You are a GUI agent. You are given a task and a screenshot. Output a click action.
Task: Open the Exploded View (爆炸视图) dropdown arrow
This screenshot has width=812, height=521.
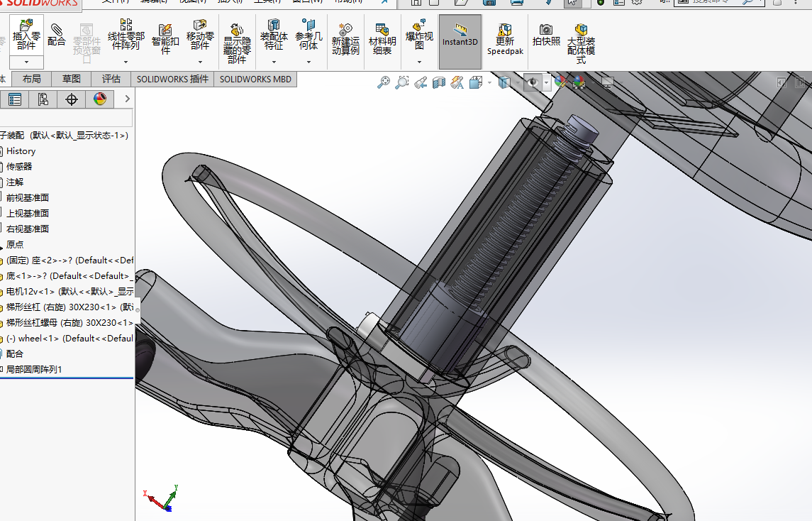(x=419, y=62)
